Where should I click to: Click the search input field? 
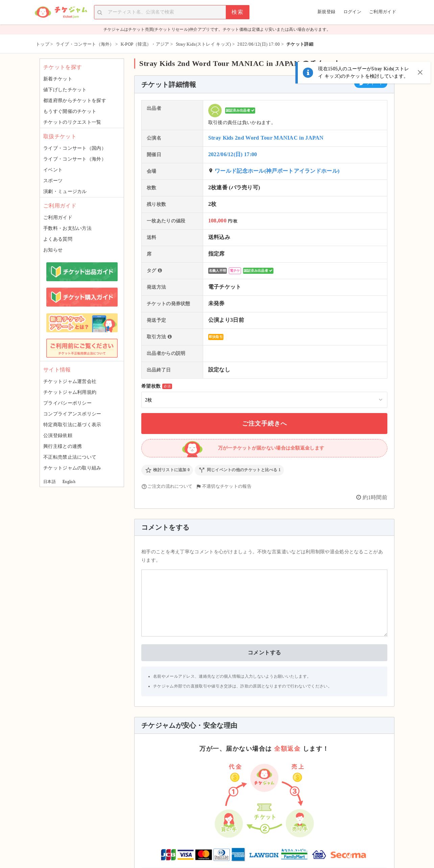point(160,12)
